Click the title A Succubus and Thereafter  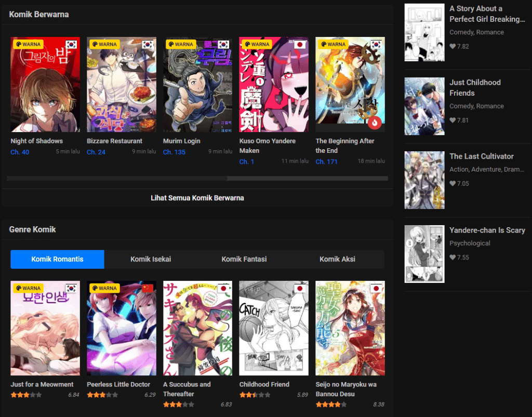[187, 389]
